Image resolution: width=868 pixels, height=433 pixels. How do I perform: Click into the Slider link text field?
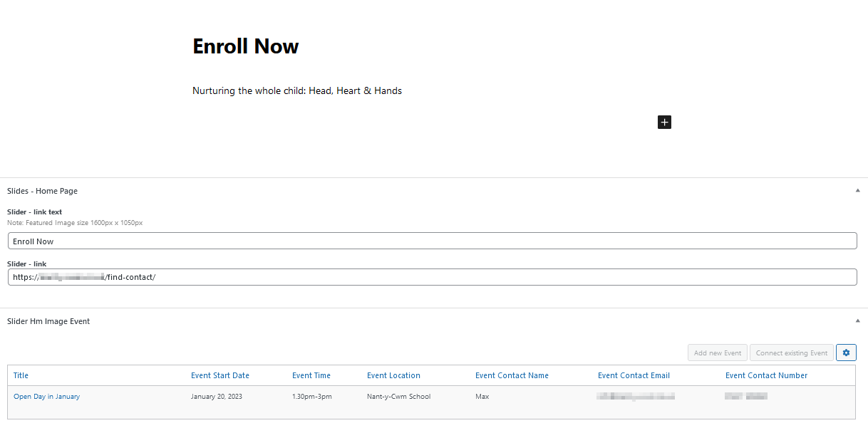click(x=432, y=241)
